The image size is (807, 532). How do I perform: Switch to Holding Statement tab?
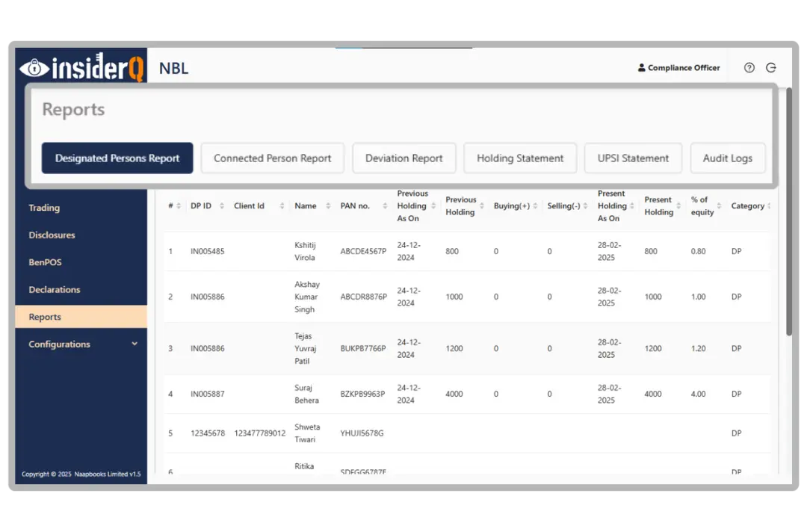[x=520, y=158]
